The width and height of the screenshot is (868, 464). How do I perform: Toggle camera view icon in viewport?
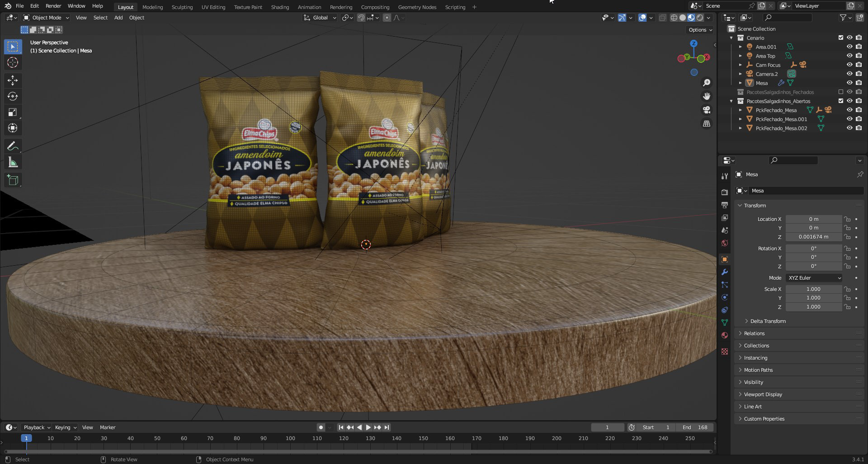coord(707,110)
